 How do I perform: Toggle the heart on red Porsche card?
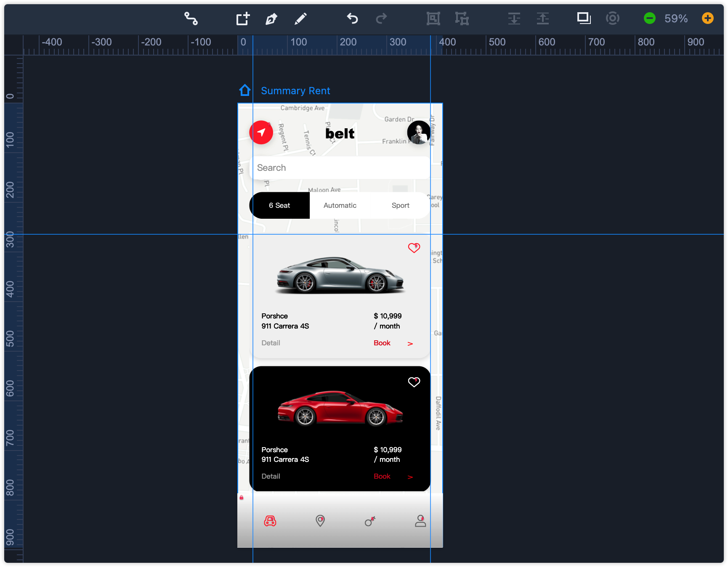pyautogui.click(x=414, y=382)
